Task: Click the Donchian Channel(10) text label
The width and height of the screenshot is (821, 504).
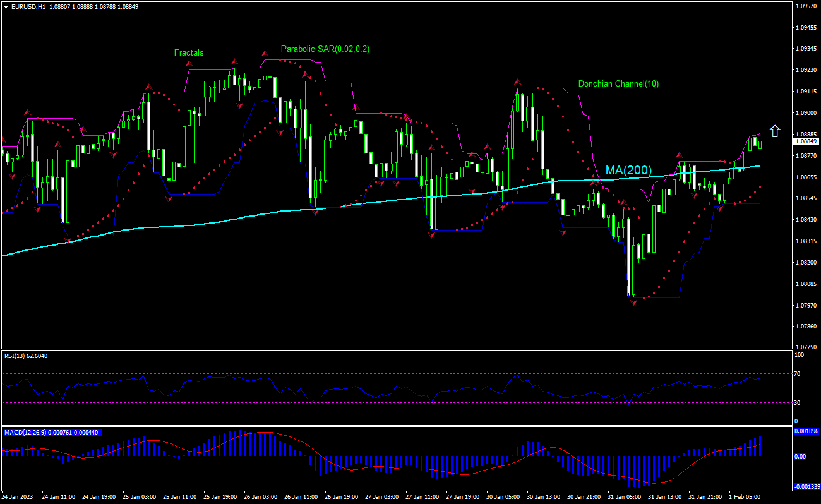Action: pos(618,84)
